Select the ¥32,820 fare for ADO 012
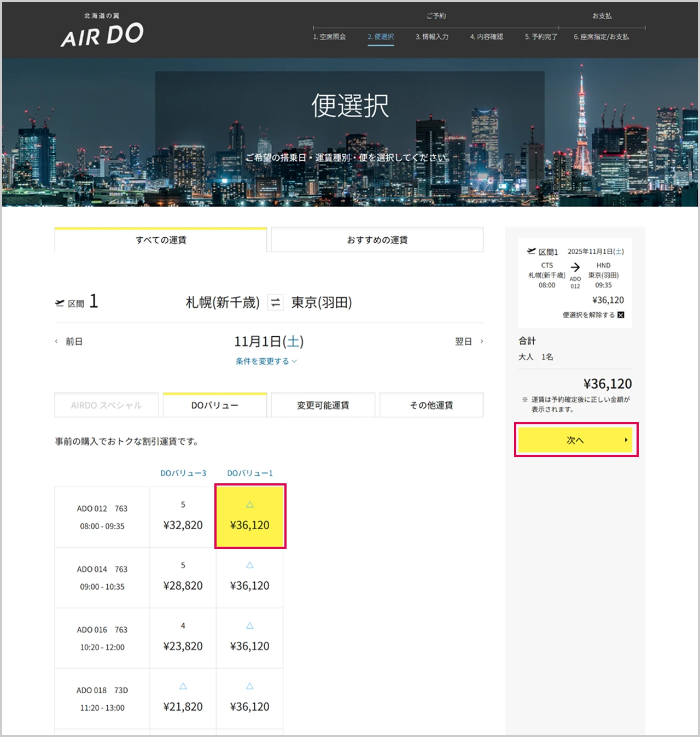The height and width of the screenshot is (737, 700). coord(183,525)
